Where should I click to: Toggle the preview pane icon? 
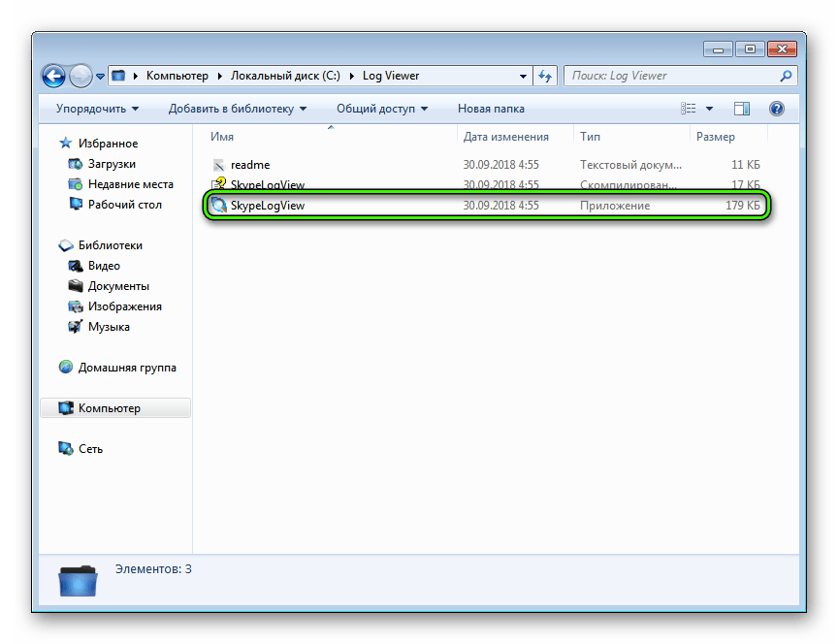pos(741,109)
